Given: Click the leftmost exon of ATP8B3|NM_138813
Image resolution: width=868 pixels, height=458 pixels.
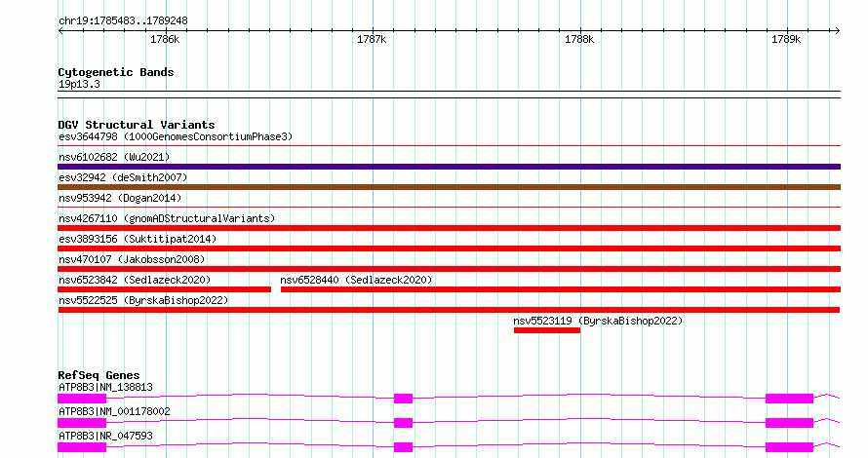Looking at the screenshot, I should tap(82, 399).
